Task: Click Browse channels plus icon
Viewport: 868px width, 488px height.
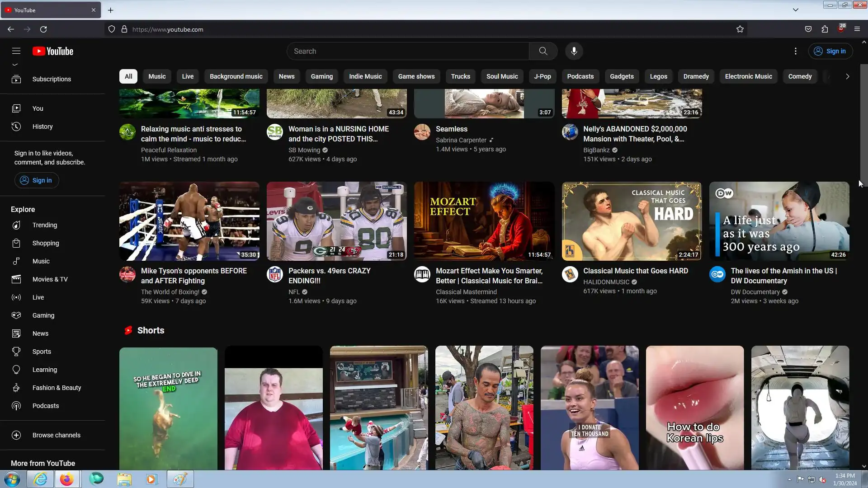Action: point(16,435)
